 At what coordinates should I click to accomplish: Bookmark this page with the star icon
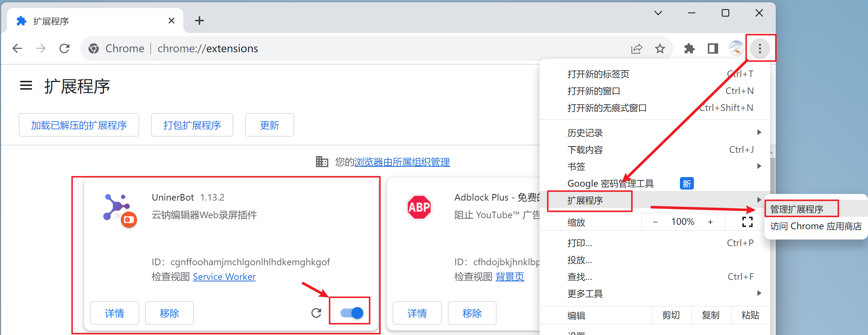point(660,48)
